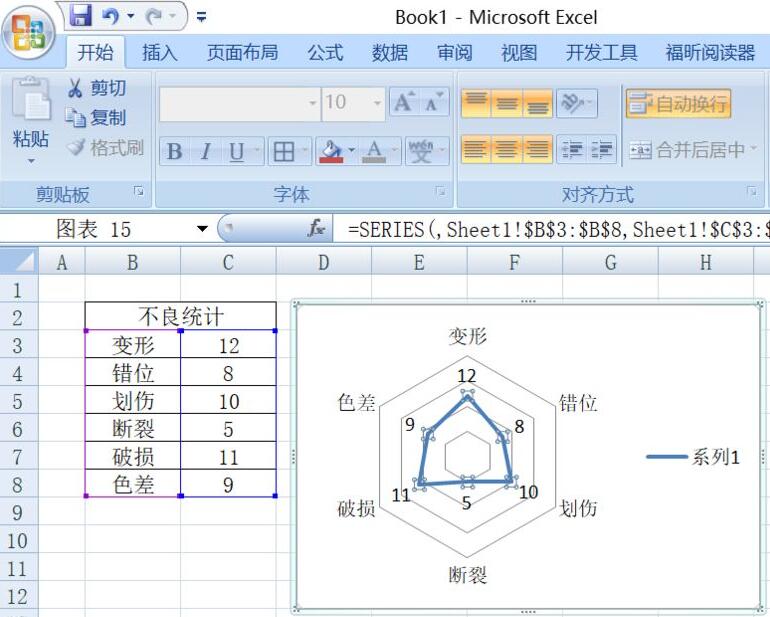
Task: Click the Cut (剪切) scissors button
Action: tap(97, 89)
